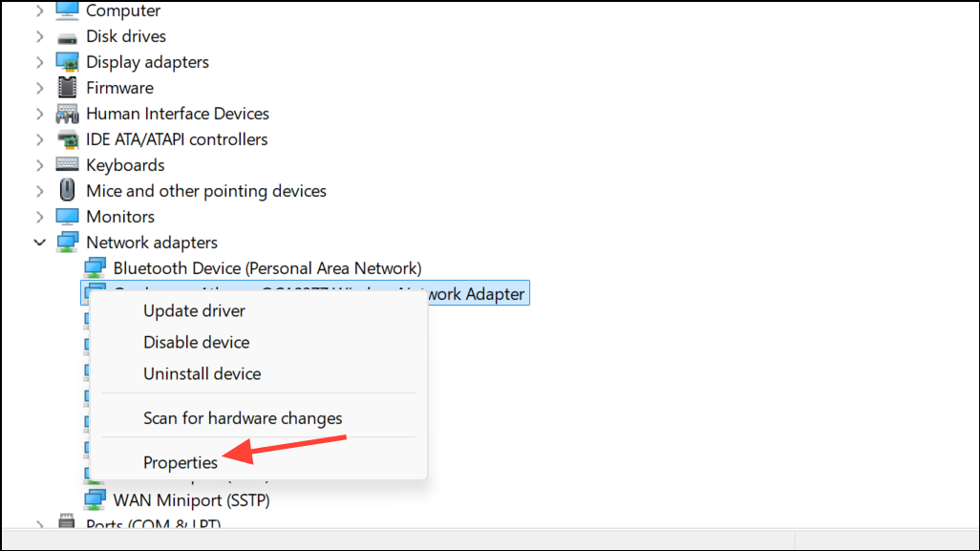
Task: Click the Display adapters icon
Action: (x=67, y=62)
